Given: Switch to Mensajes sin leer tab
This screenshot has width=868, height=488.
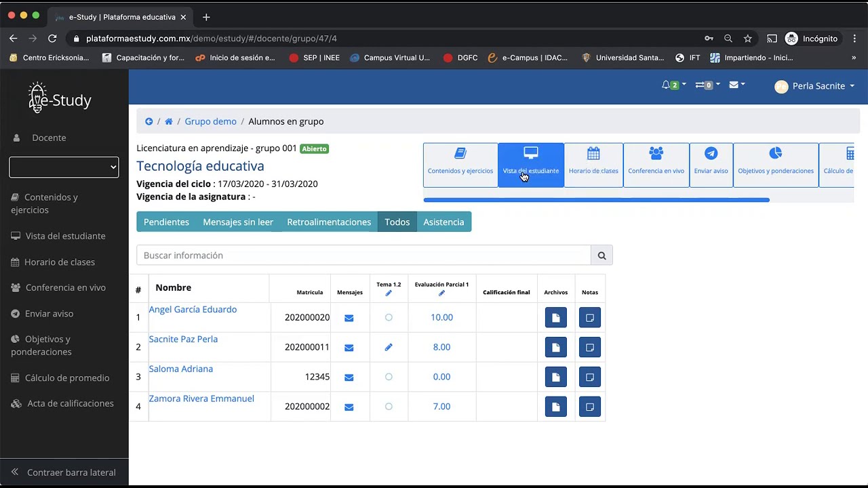Looking at the screenshot, I should [238, 222].
